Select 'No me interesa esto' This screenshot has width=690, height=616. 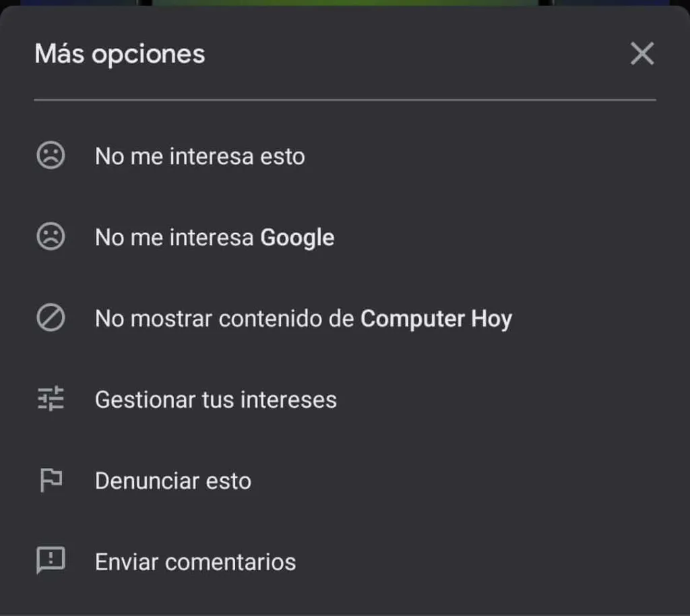(x=199, y=156)
